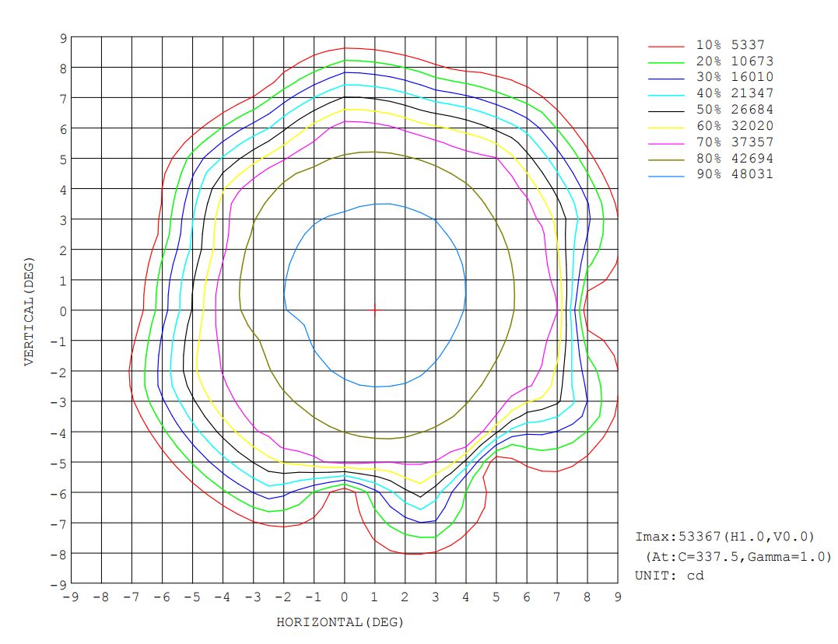Select the '10% 5337' legend label
Image resolution: width=838 pixels, height=644 pixels.
pos(723,45)
